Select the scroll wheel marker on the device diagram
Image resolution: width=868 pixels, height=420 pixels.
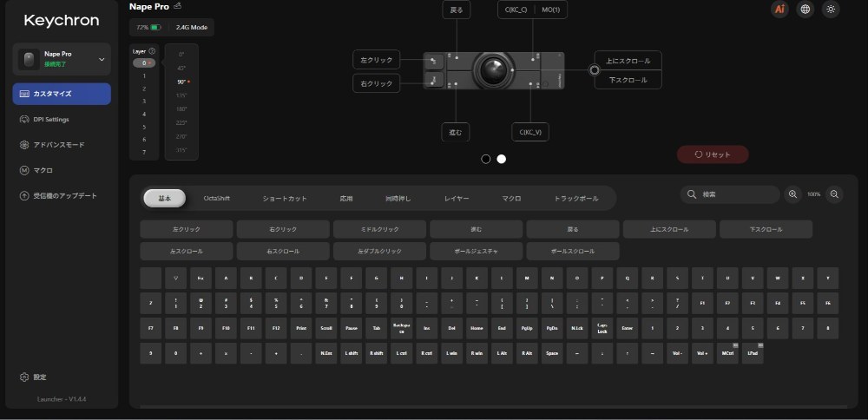594,70
